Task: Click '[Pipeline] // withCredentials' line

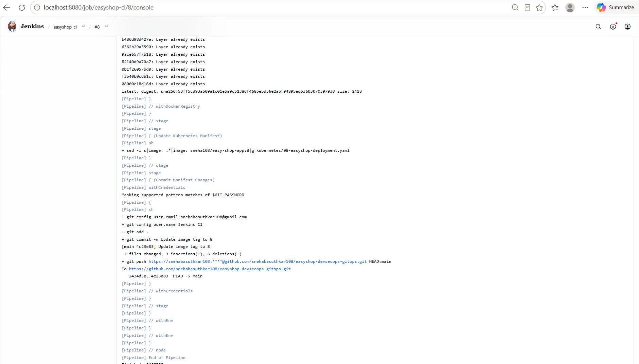Action: click(x=157, y=291)
